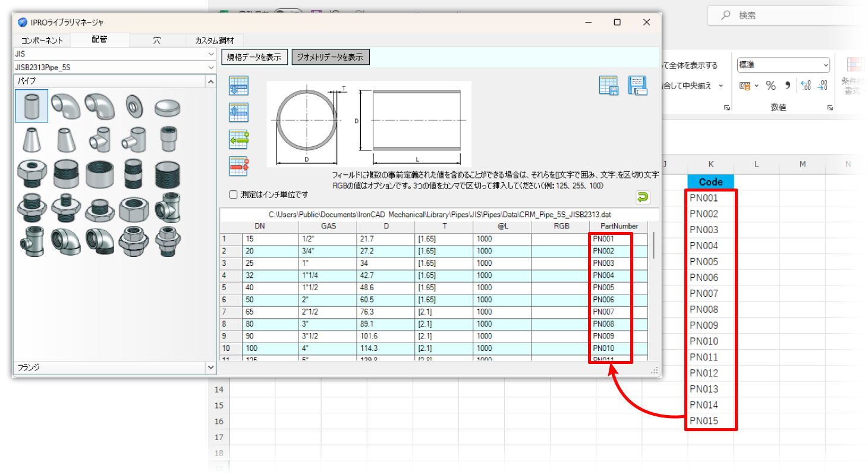The image size is (868, 474).
Task: Increase decimal places in Excel
Action: [x=806, y=86]
